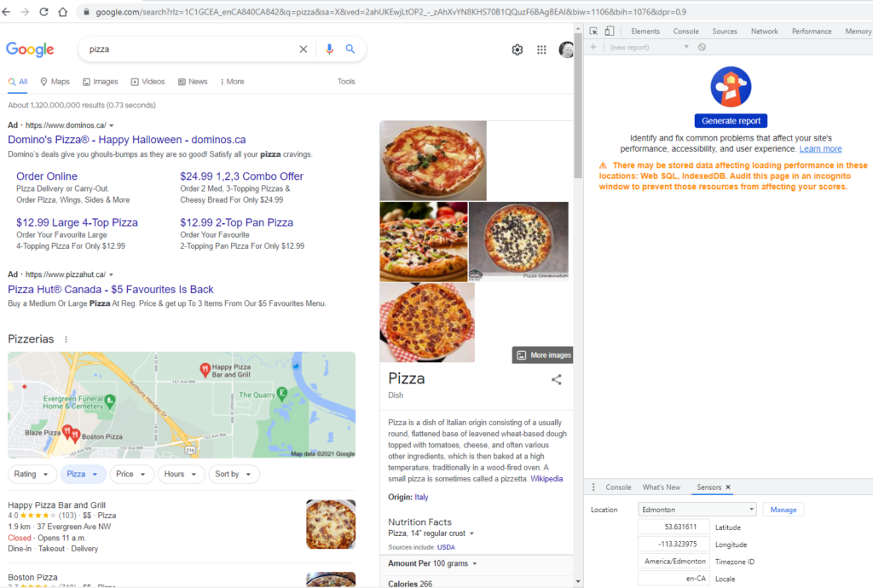873x588 pixels.
Task: Open the top pizza image in the knowledge panel
Action: [433, 160]
